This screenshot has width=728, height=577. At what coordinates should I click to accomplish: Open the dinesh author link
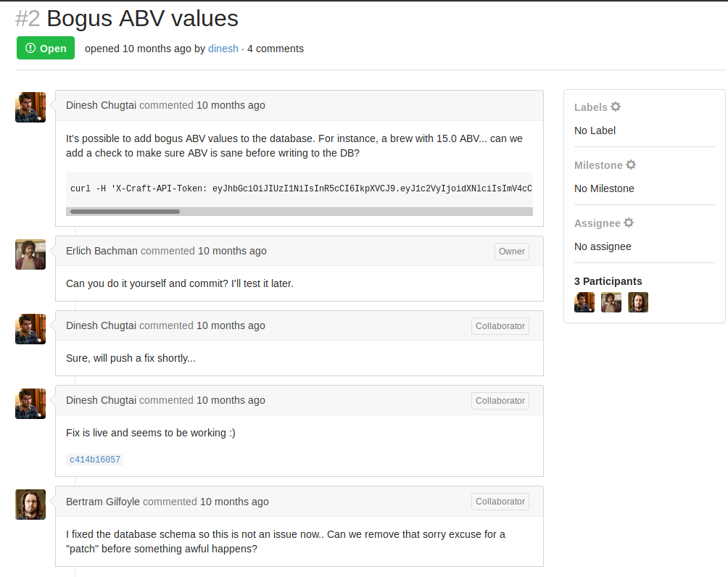pos(223,49)
